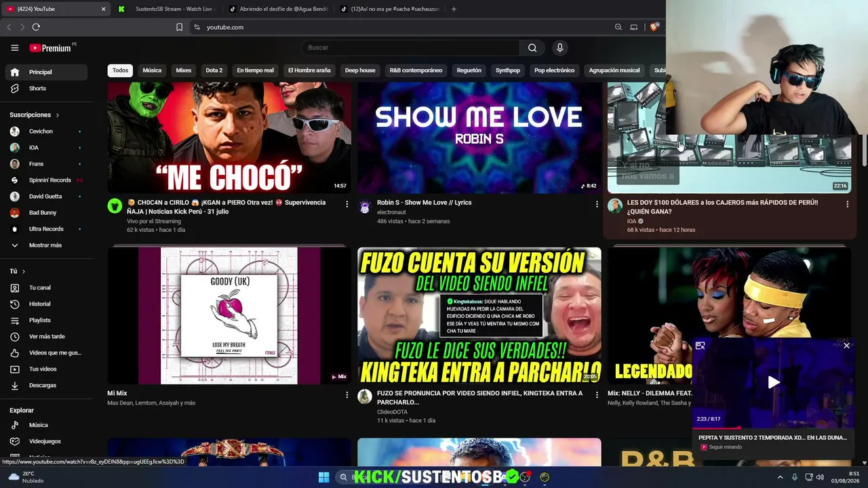This screenshot has width=868, height=488.
Task: Play the mini player video
Action: tap(774, 382)
